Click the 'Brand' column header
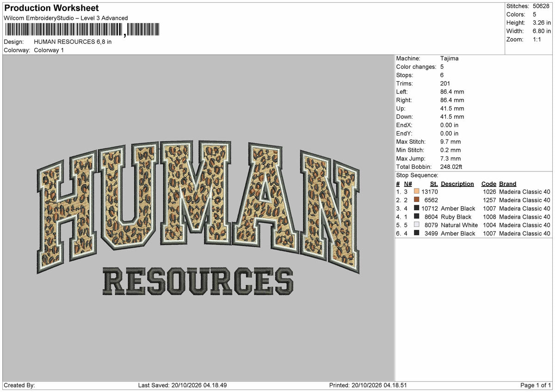The height and width of the screenshot is (392, 555). point(507,184)
